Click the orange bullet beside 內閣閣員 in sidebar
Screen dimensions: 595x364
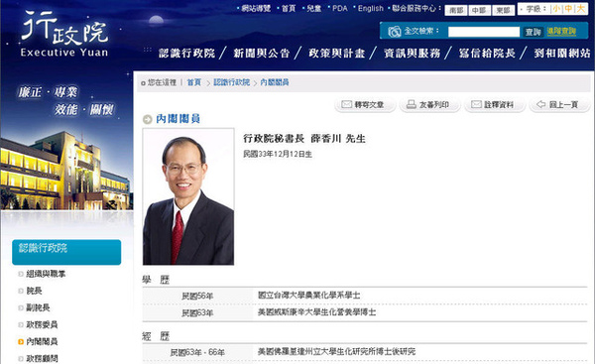coord(21,341)
